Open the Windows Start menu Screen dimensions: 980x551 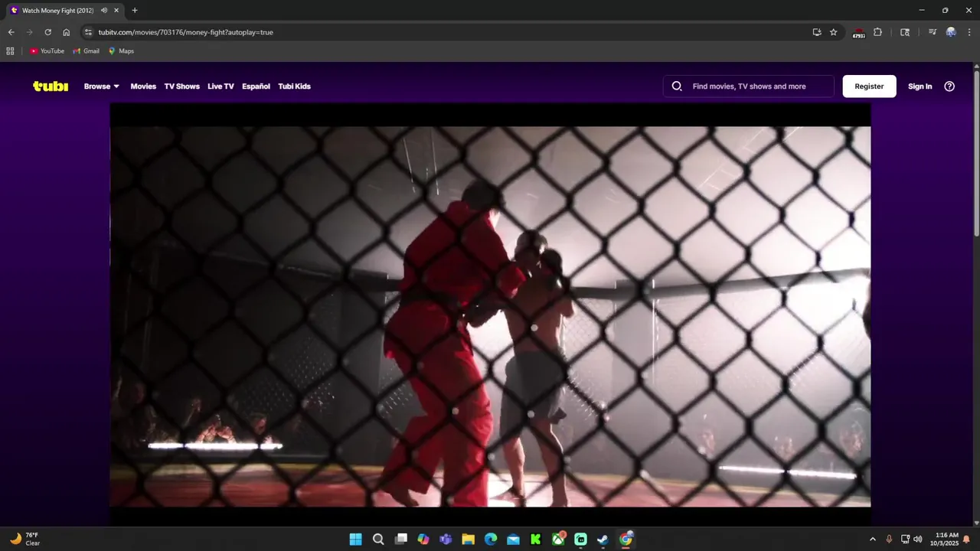click(356, 539)
